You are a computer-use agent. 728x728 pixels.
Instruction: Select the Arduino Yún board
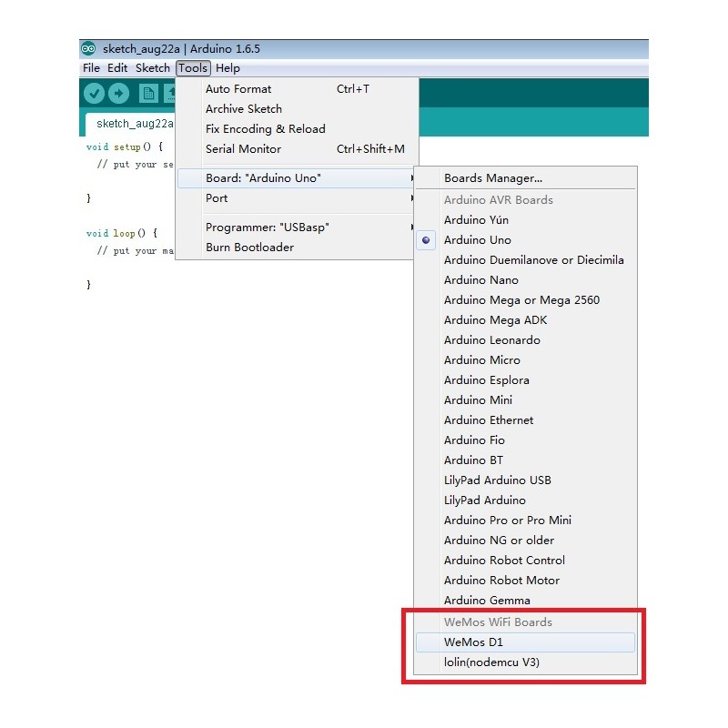525,220
